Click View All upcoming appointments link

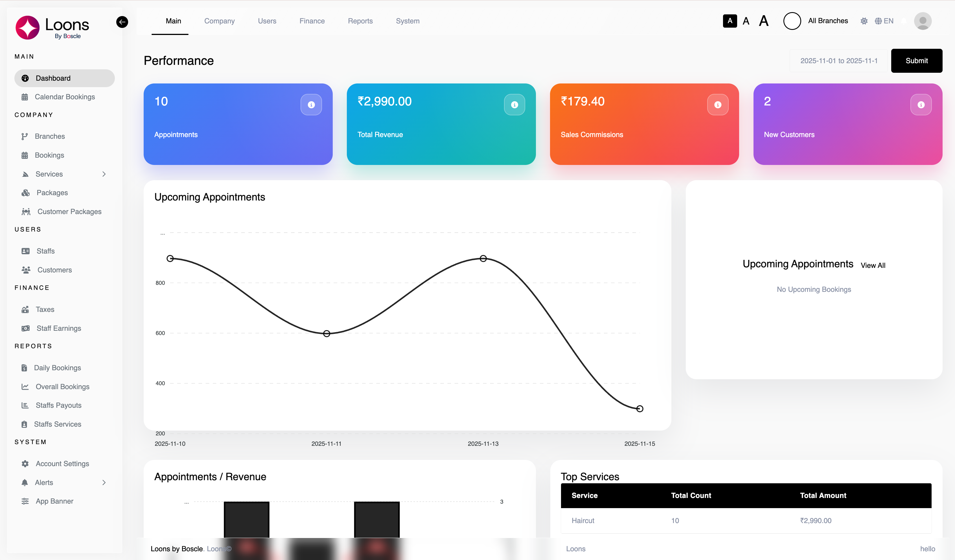873,265
